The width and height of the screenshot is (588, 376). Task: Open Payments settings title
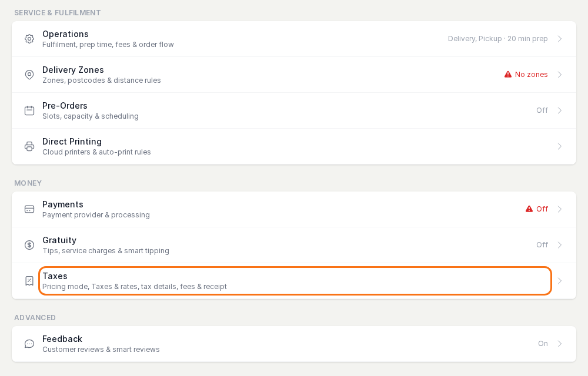tap(63, 204)
